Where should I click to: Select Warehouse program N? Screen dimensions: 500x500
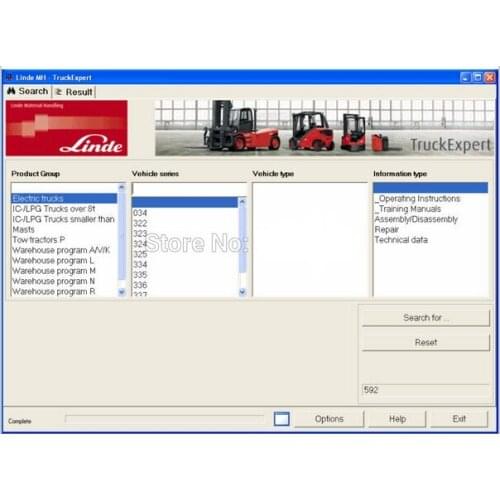click(64, 281)
